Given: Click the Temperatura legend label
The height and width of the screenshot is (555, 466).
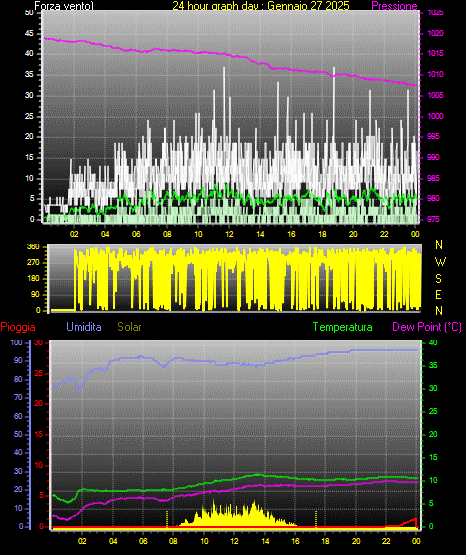Looking at the screenshot, I should pos(343,327).
